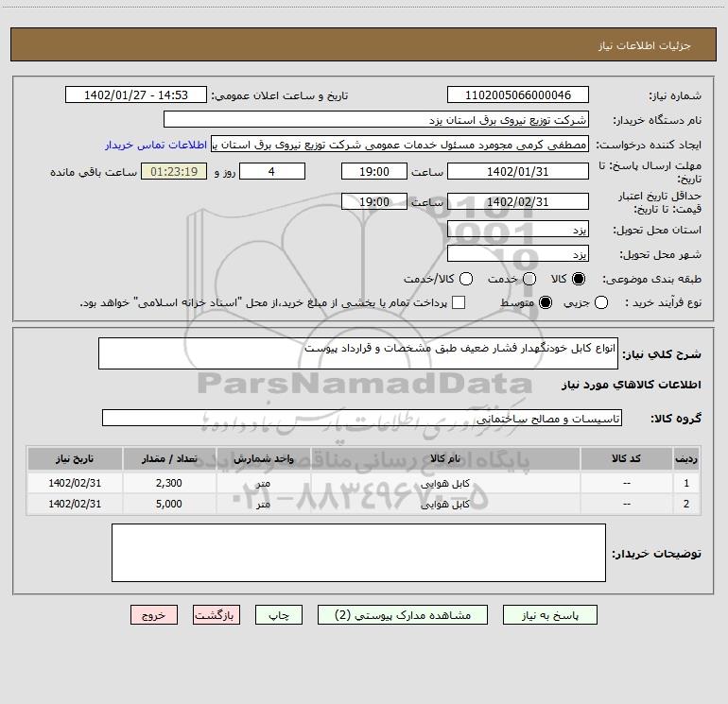Click row number 1 cell

686,483
